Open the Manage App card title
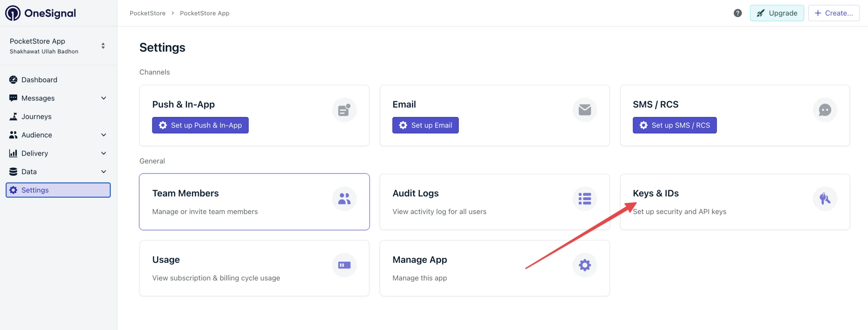The width and height of the screenshot is (868, 330). point(419,259)
